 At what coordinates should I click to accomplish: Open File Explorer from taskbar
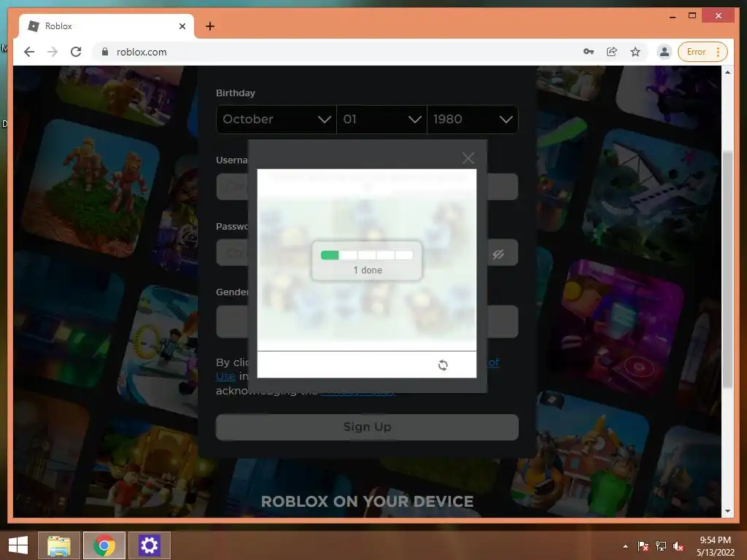(x=58, y=545)
